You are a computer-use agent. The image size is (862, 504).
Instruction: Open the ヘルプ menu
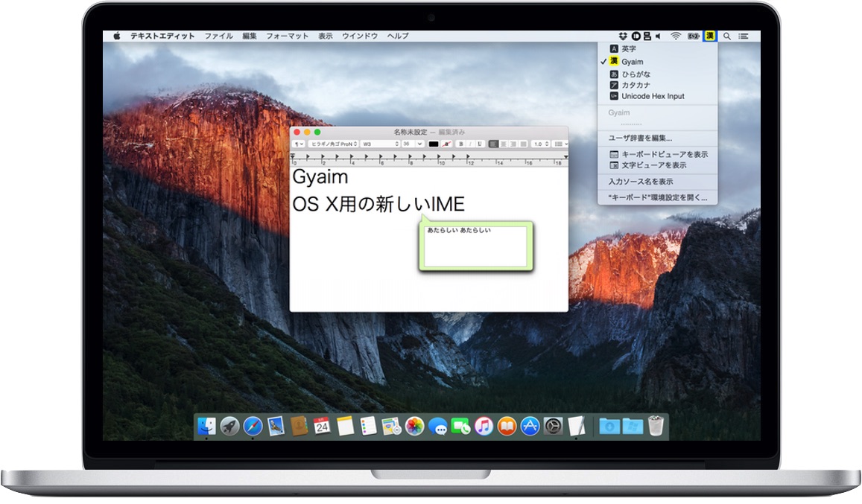(397, 36)
